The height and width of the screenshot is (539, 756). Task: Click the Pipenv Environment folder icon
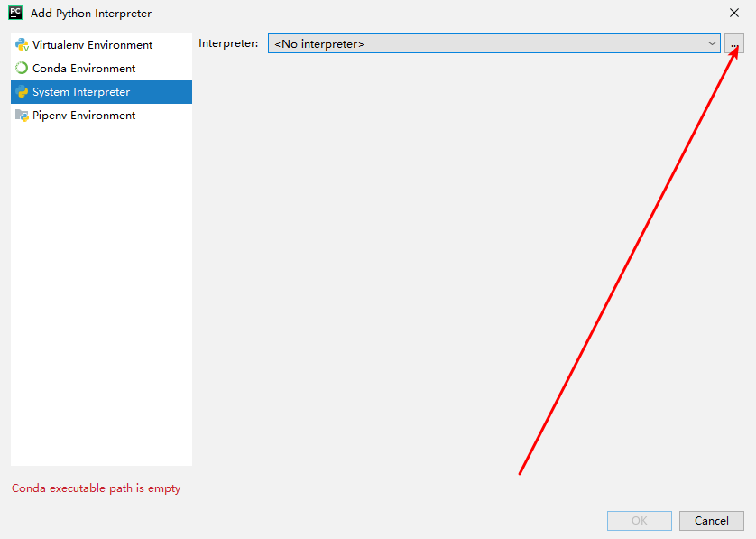tap(22, 116)
